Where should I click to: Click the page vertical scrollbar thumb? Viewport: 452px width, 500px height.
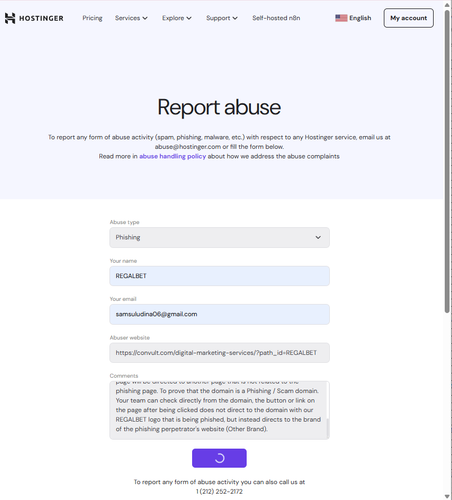447,162
